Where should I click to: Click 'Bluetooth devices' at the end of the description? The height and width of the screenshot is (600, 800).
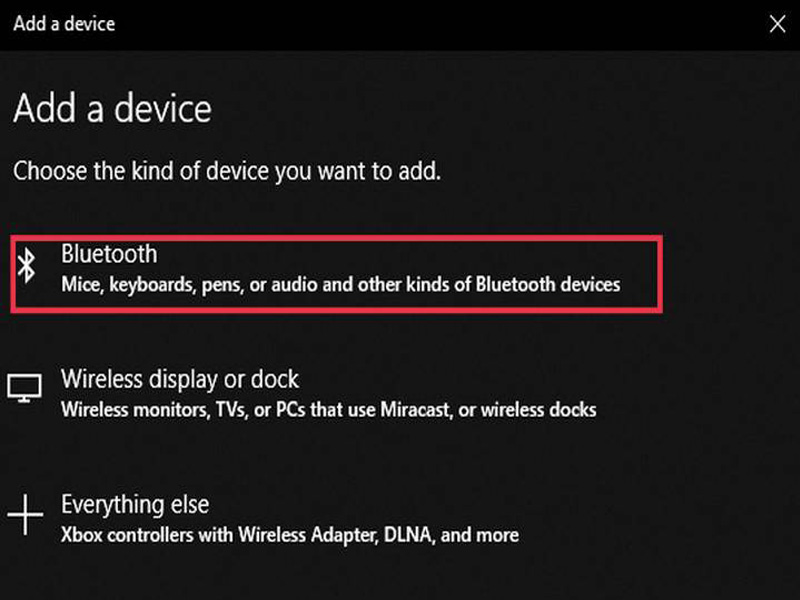[x=548, y=285]
